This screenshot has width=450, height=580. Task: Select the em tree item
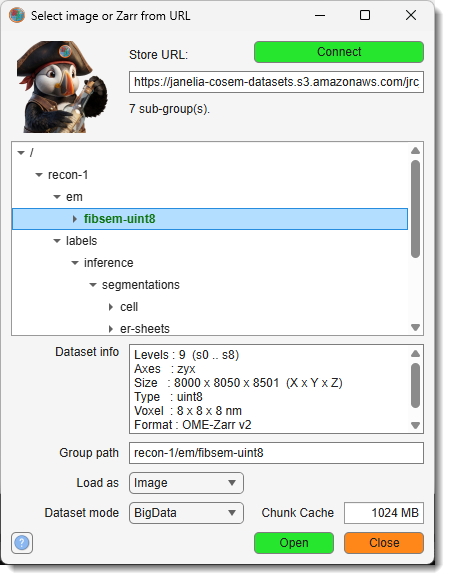[x=74, y=197]
